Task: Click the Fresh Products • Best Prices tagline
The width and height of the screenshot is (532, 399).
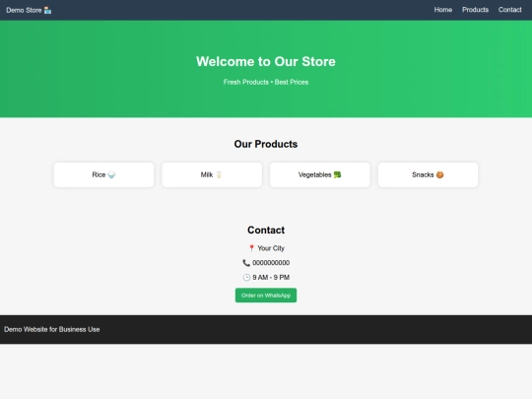Action: 266,82
